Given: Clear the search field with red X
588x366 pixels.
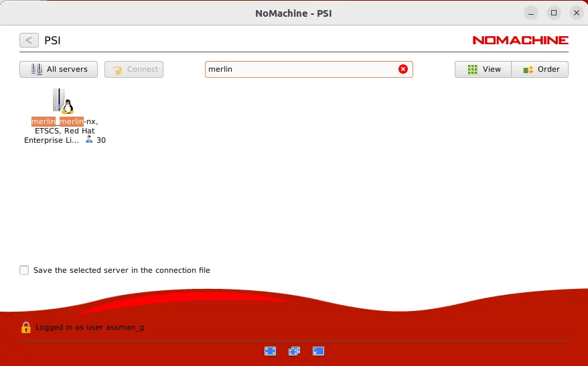Looking at the screenshot, I should click(x=403, y=69).
